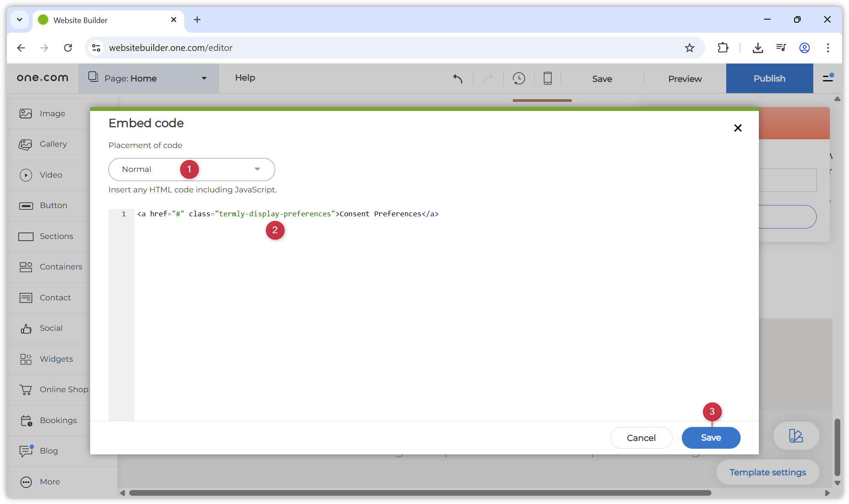Select the Widgets panel
Viewport: 849px width, 504px height.
56,359
